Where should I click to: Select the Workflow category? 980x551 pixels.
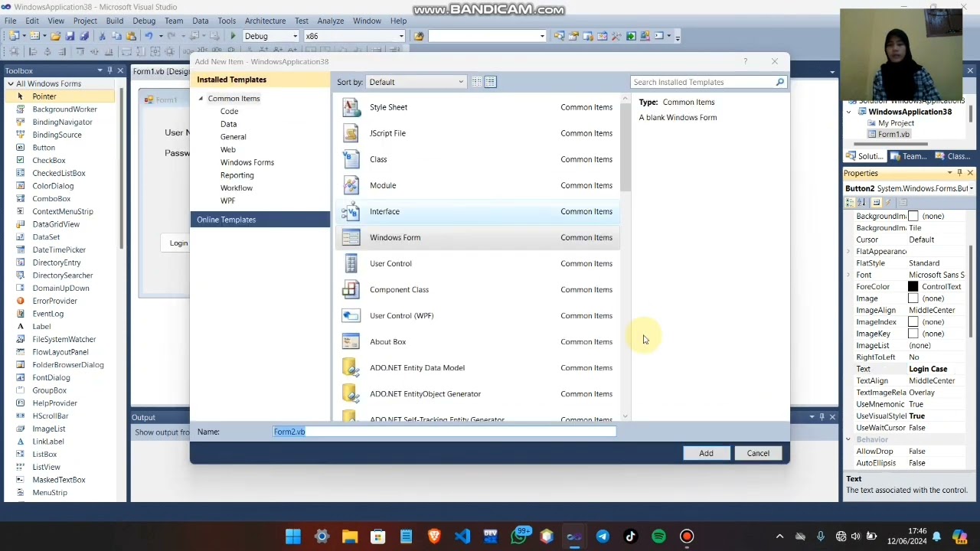tap(237, 188)
